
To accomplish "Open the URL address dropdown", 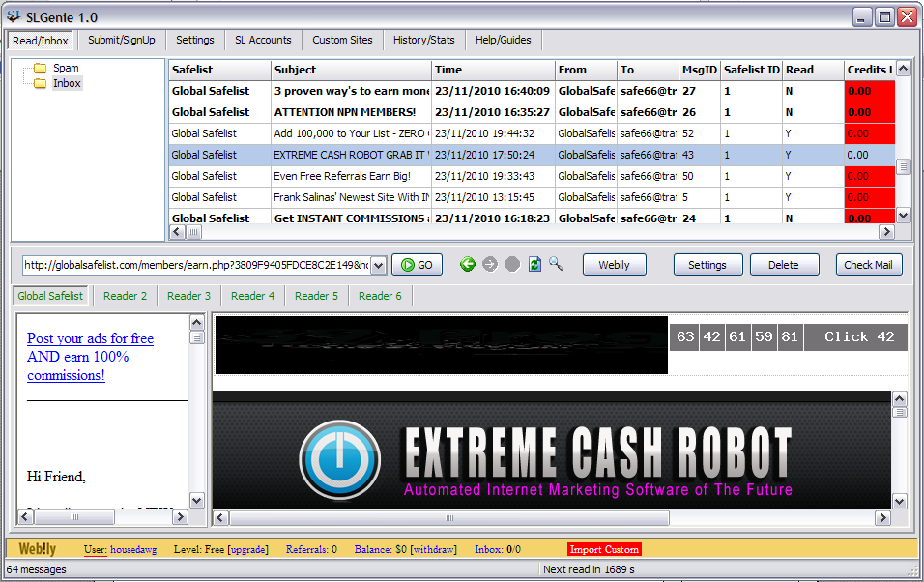I will click(x=379, y=265).
